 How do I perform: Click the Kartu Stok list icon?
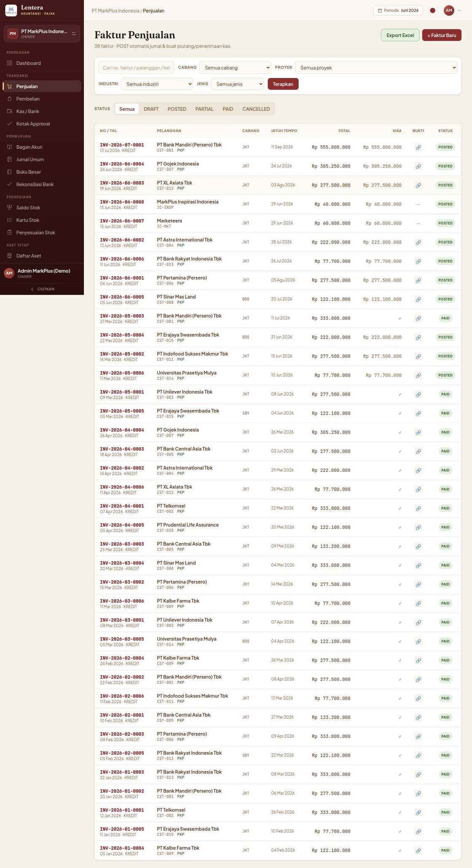[10, 220]
